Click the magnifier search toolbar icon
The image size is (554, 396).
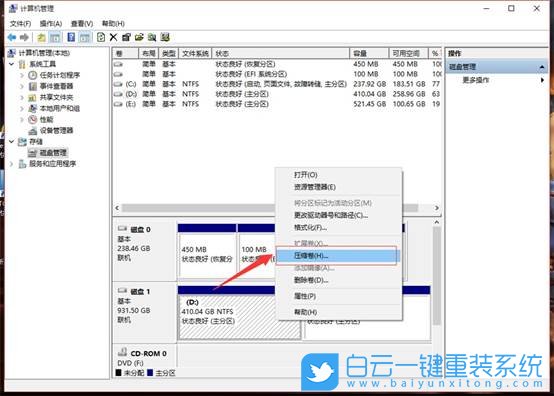click(152, 37)
